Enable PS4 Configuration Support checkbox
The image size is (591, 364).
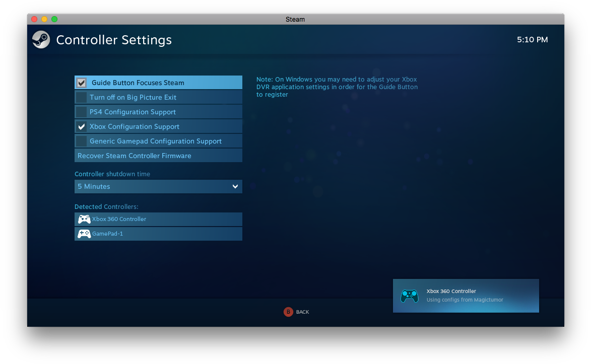click(x=82, y=112)
